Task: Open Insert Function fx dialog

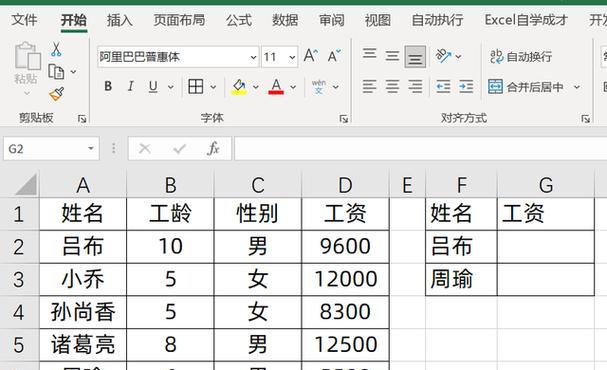Action: [x=213, y=148]
